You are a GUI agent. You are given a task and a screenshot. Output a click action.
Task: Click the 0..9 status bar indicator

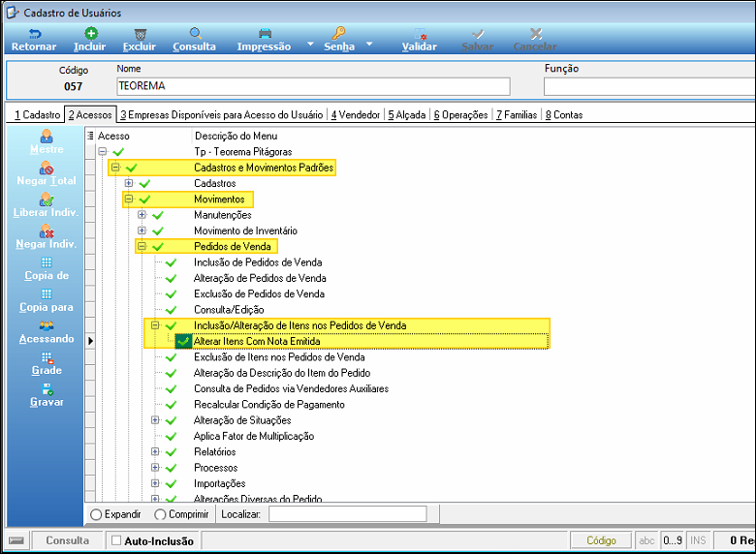click(673, 540)
